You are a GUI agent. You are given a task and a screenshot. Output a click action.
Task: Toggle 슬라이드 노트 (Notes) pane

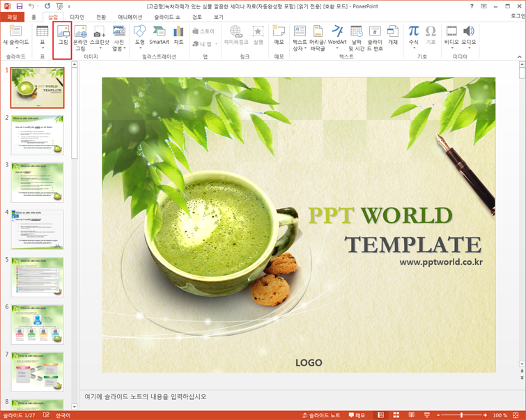(x=321, y=415)
